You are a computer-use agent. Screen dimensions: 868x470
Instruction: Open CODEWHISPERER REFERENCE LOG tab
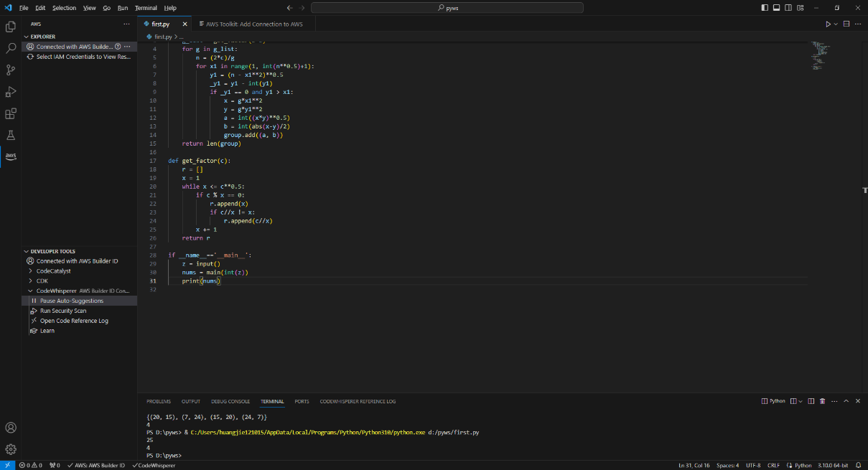[x=358, y=401]
